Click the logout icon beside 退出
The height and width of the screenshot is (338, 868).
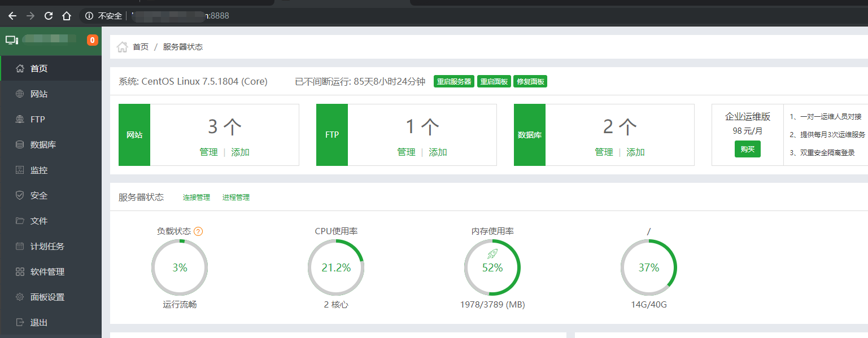[x=20, y=322]
